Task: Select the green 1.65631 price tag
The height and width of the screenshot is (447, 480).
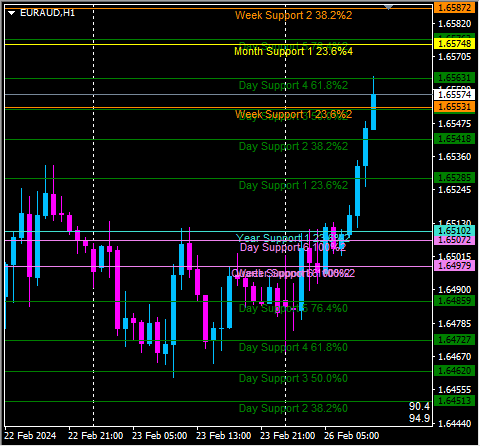Action: 455,78
